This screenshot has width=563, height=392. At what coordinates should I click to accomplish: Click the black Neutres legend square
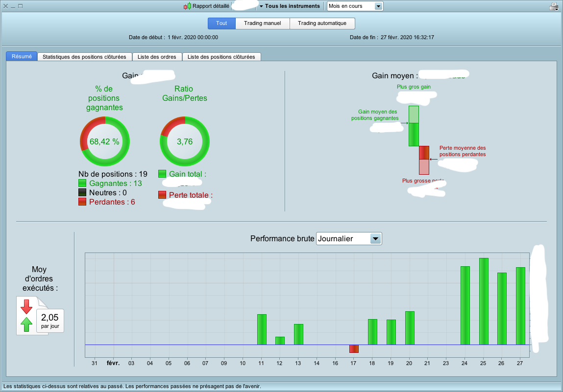[x=82, y=193]
